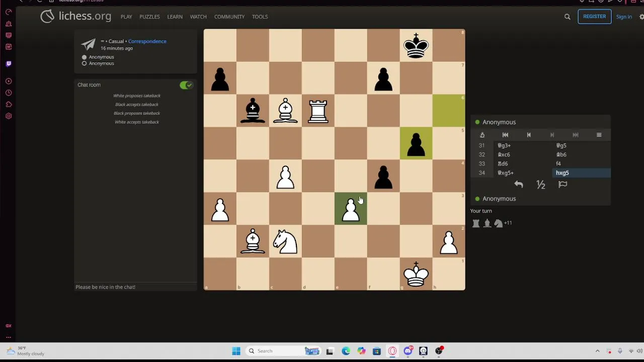Open the game menu hamburger icon
The width and height of the screenshot is (644, 362).
point(599,135)
